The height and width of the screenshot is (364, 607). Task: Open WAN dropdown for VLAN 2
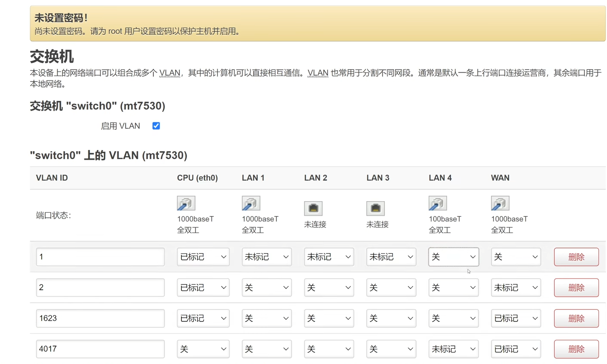[516, 288]
